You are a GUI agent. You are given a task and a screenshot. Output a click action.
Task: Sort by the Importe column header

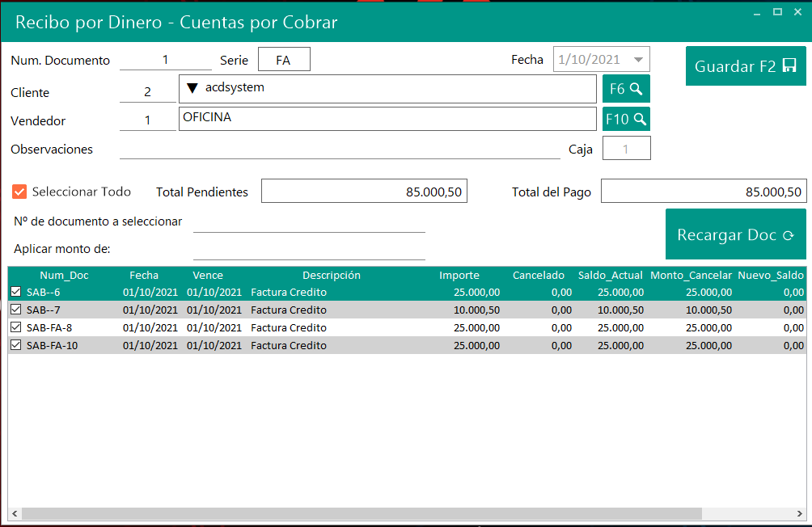click(459, 276)
